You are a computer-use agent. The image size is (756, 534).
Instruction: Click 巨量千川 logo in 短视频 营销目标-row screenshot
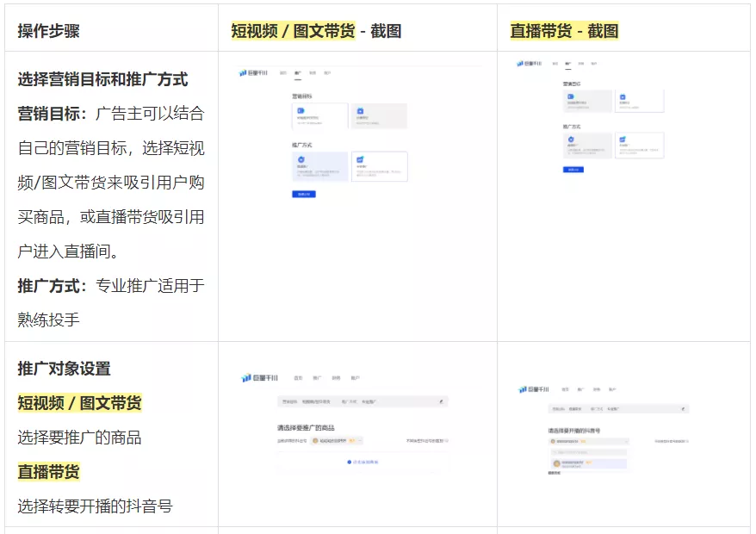click(x=253, y=73)
